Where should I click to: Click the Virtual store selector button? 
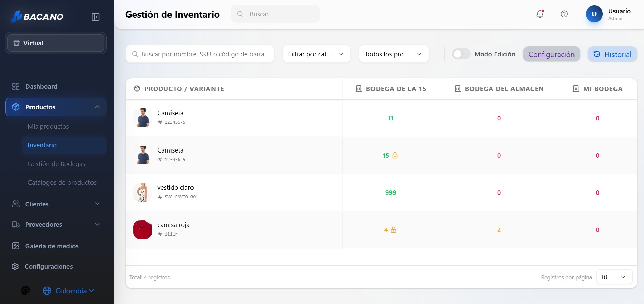point(56,43)
